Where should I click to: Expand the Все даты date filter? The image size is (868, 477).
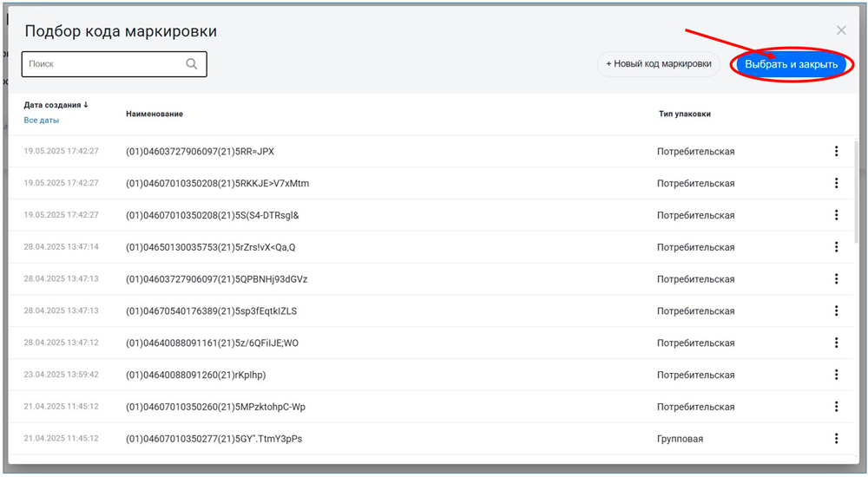pos(42,121)
